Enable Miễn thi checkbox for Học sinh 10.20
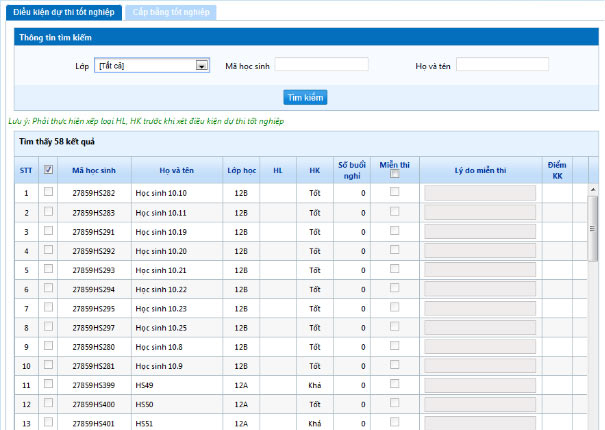 click(394, 250)
